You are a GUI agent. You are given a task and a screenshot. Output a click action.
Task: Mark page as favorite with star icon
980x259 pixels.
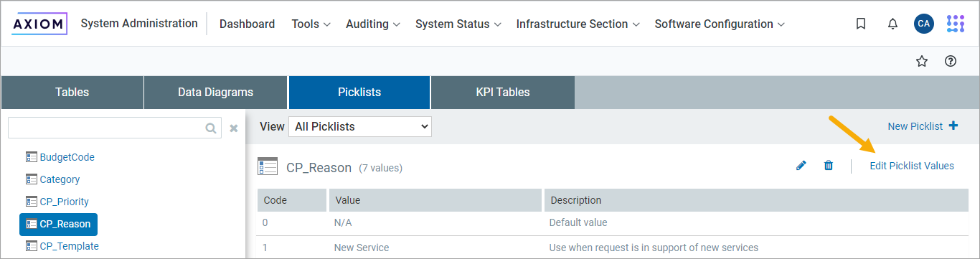tap(922, 61)
